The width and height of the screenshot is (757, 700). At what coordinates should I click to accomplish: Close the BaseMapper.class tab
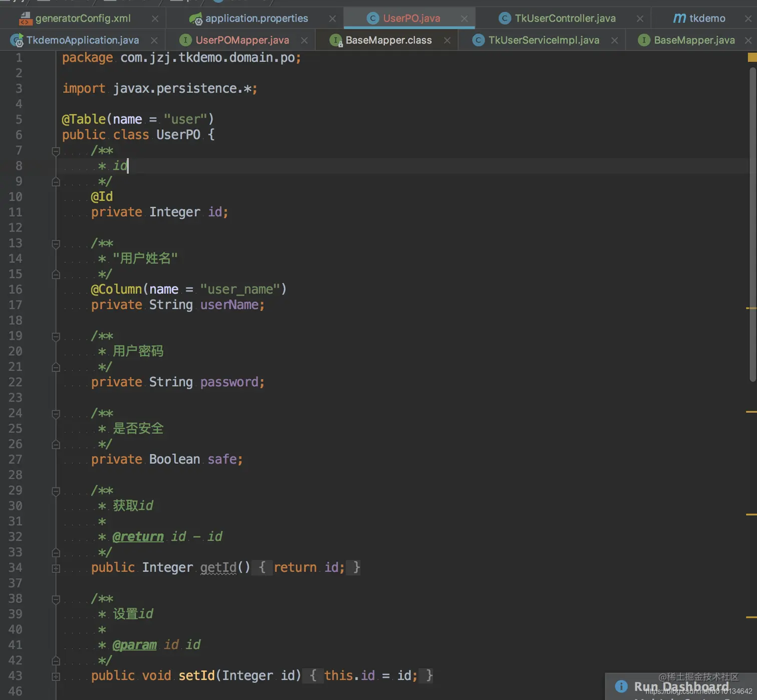(x=447, y=40)
